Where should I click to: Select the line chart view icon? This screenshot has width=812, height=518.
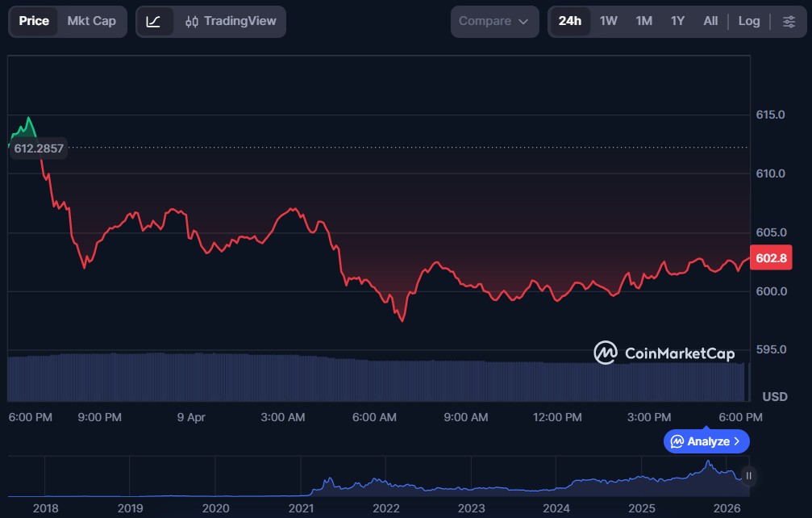[x=153, y=22]
